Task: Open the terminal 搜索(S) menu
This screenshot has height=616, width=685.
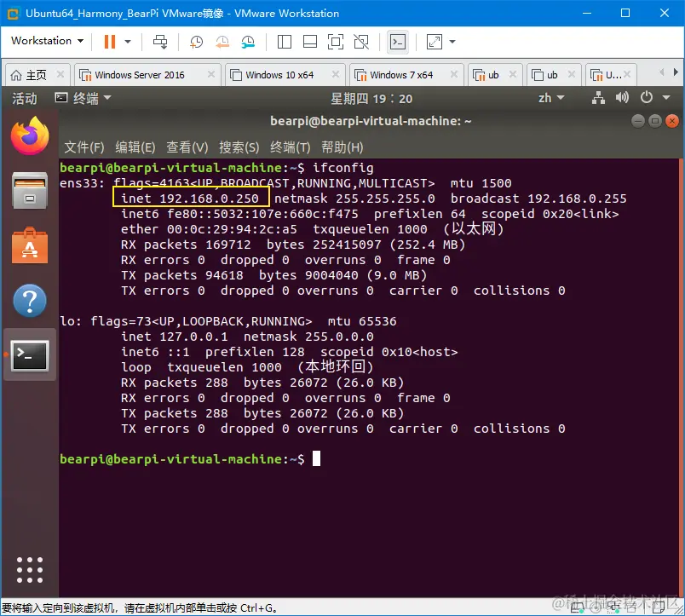Action: (x=239, y=147)
